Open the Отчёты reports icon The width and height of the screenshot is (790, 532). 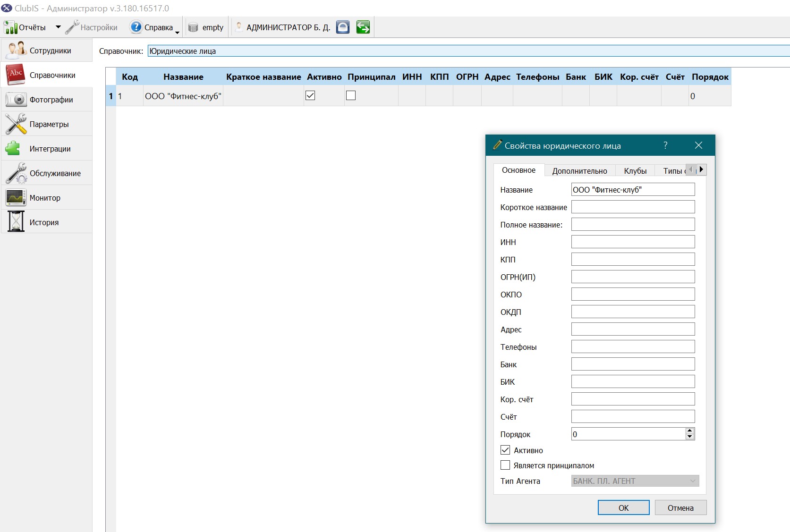pos(10,27)
